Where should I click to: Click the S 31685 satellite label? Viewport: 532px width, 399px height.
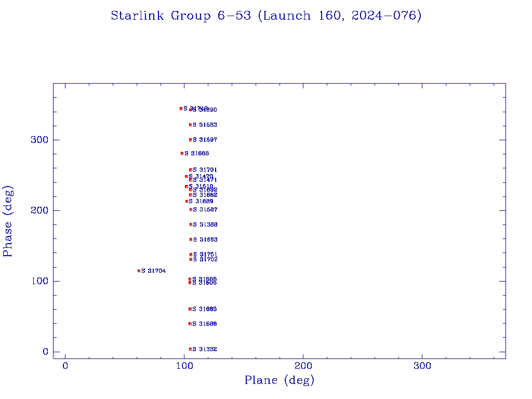tap(205, 309)
